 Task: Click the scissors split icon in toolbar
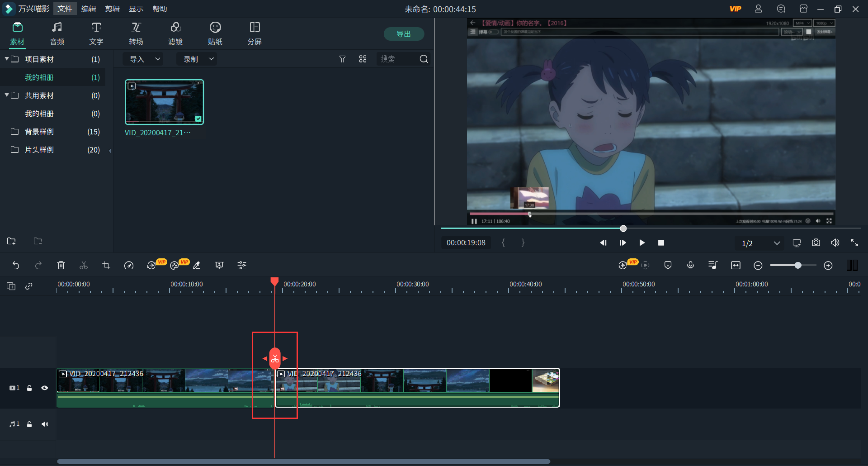click(x=84, y=266)
